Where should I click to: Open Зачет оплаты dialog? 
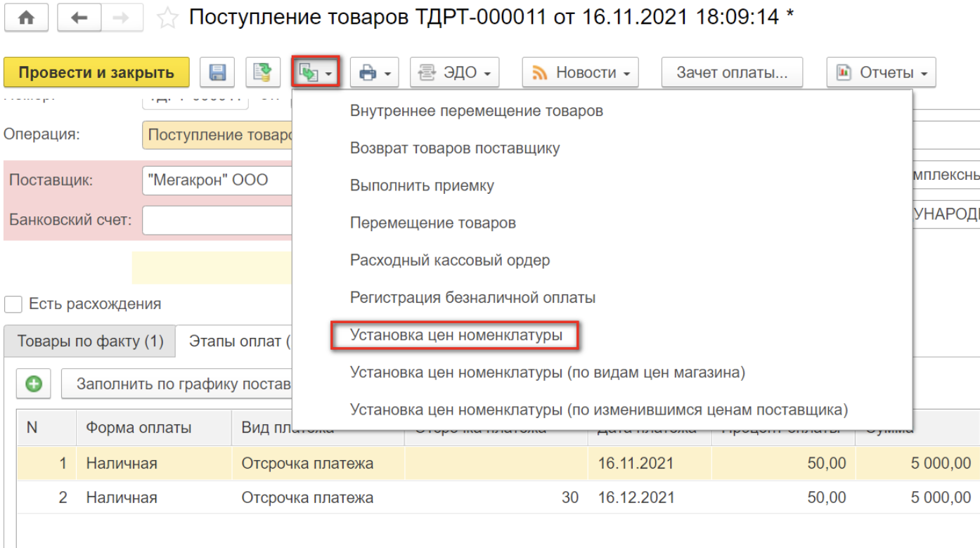pos(731,72)
